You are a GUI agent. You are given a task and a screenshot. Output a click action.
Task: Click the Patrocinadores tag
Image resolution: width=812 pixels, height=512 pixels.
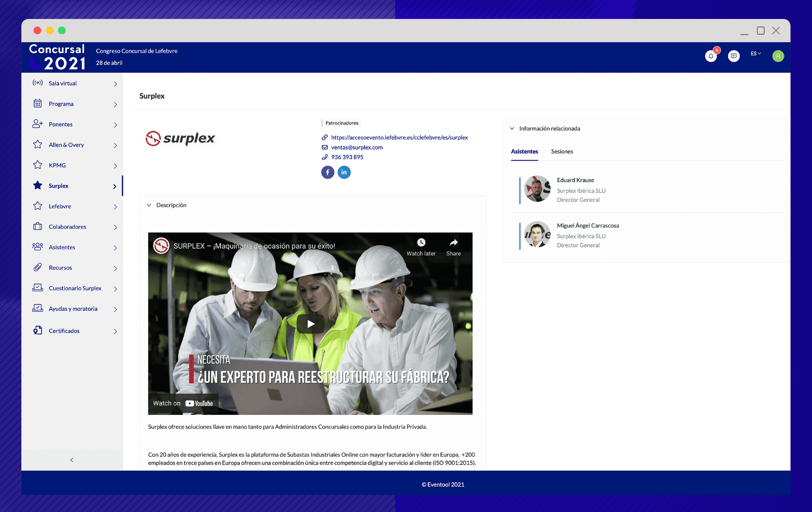[341, 123]
